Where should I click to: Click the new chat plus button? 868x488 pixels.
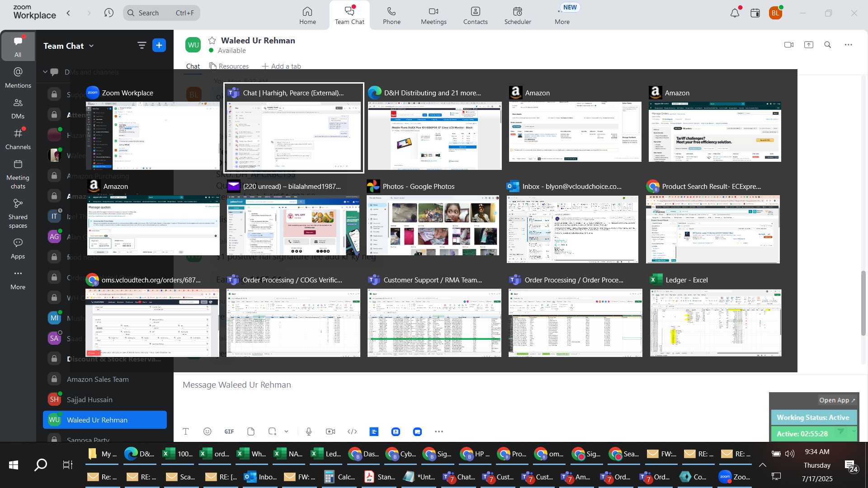[x=159, y=45]
